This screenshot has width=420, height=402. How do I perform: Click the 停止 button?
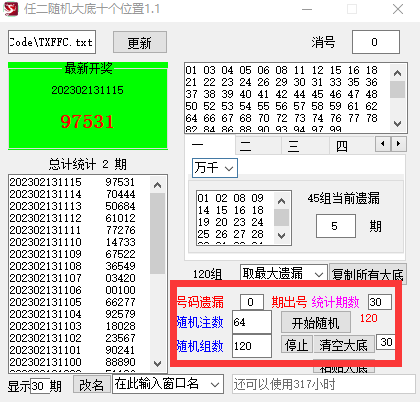click(x=297, y=345)
